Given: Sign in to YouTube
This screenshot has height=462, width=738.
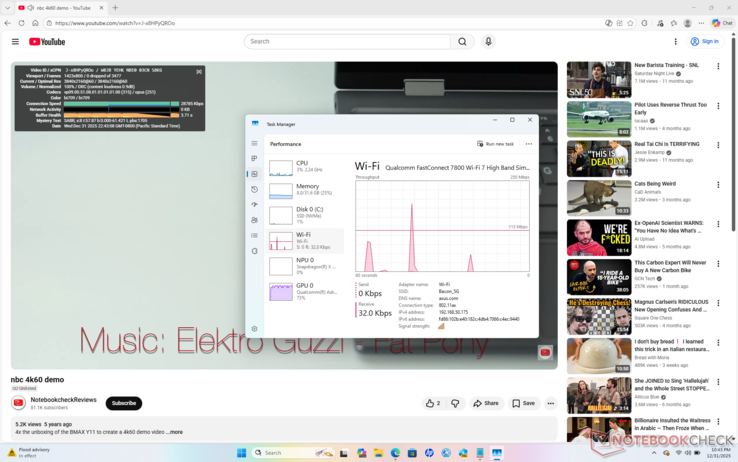Looking at the screenshot, I should pyautogui.click(x=705, y=41).
